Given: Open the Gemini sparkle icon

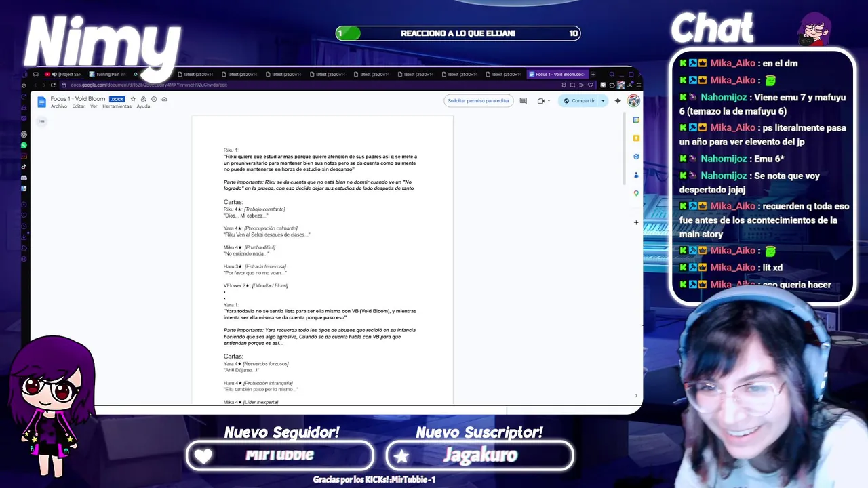Looking at the screenshot, I should pos(617,101).
